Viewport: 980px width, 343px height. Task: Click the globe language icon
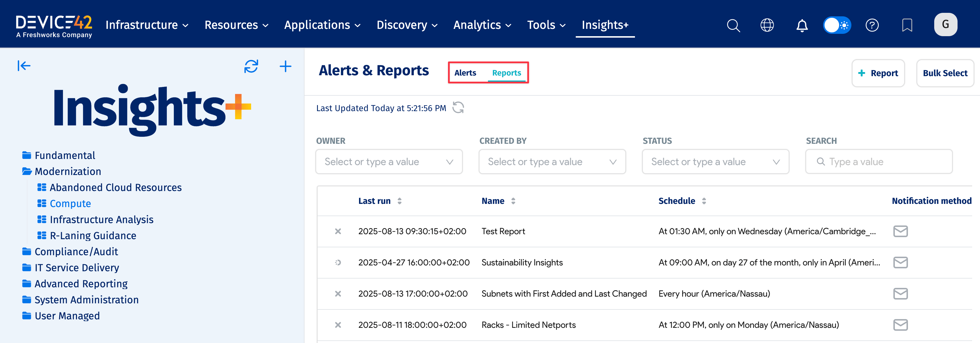pyautogui.click(x=767, y=25)
